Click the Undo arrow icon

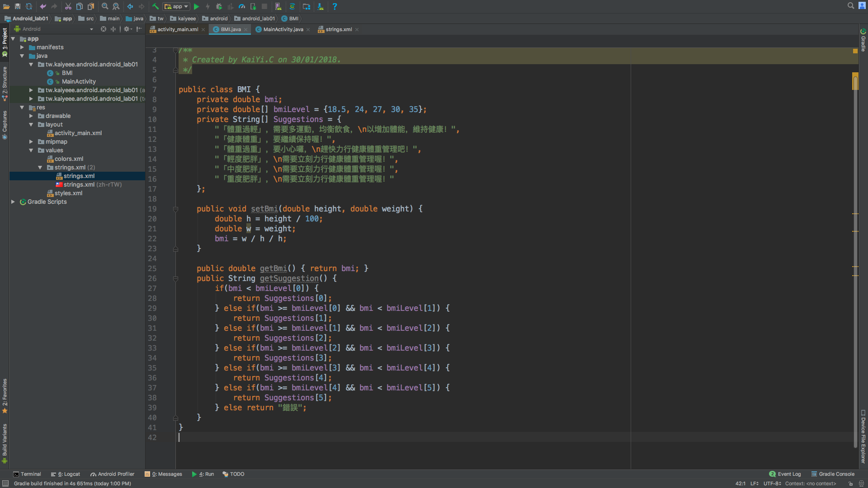(43, 6)
